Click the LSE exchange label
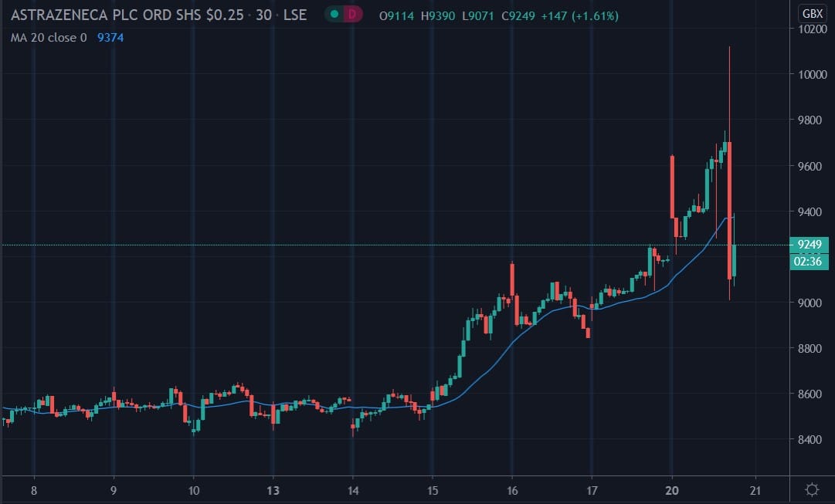This screenshot has height=504, width=835. pos(294,15)
